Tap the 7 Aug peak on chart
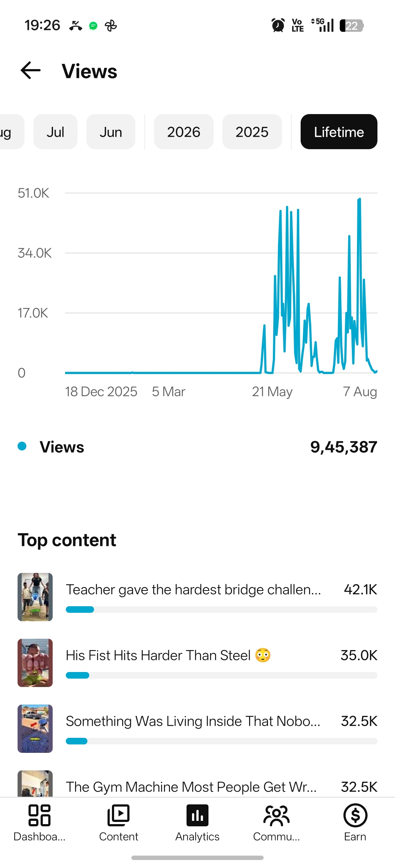 [359, 200]
